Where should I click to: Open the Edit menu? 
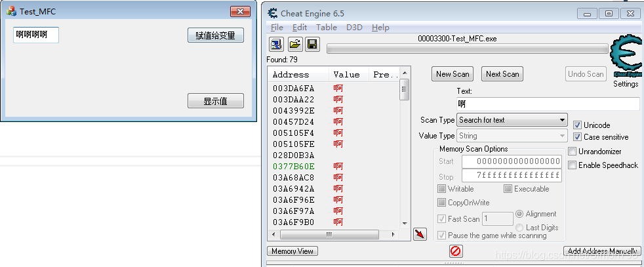300,28
